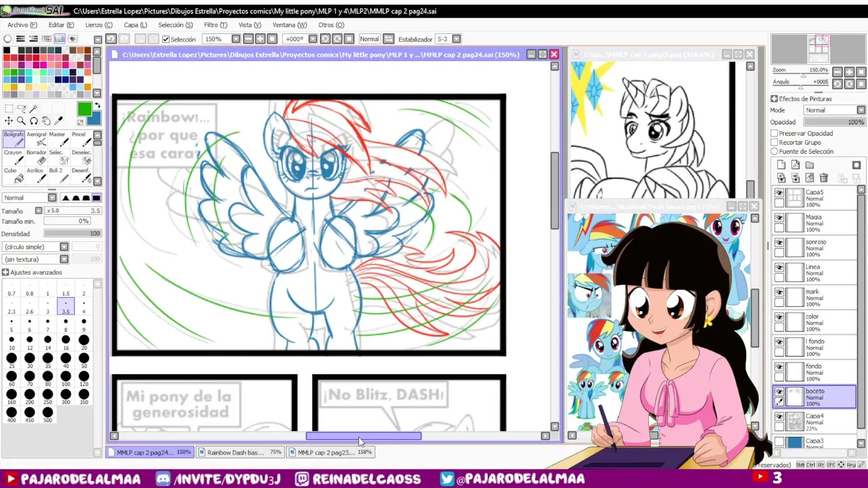
Task: Open the zoom percentage dropdown in the toolbar
Action: (x=235, y=39)
